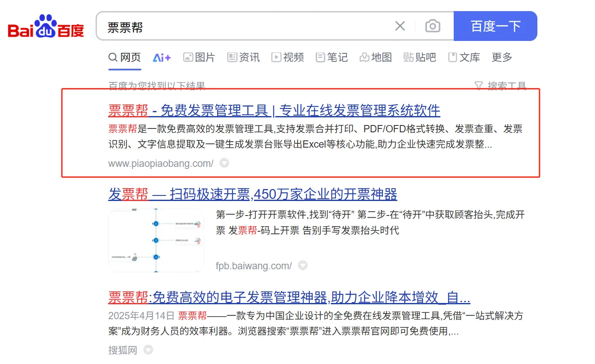Click the 百度一下 search button
The height and width of the screenshot is (364, 595).
click(x=495, y=26)
